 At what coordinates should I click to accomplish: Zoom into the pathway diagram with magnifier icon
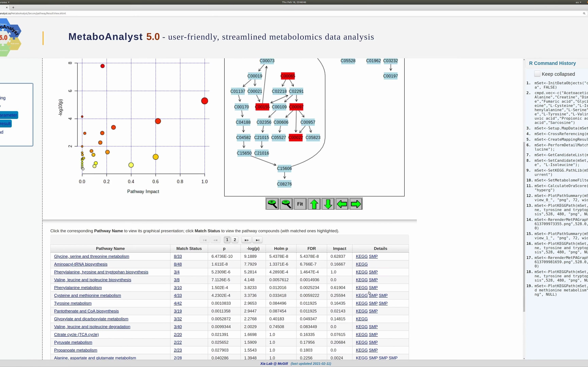(x=272, y=204)
